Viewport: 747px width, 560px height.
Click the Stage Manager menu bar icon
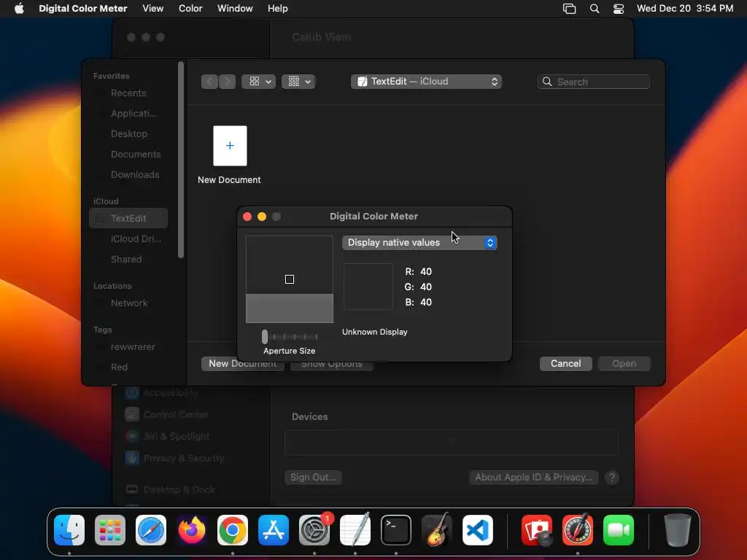pos(569,9)
